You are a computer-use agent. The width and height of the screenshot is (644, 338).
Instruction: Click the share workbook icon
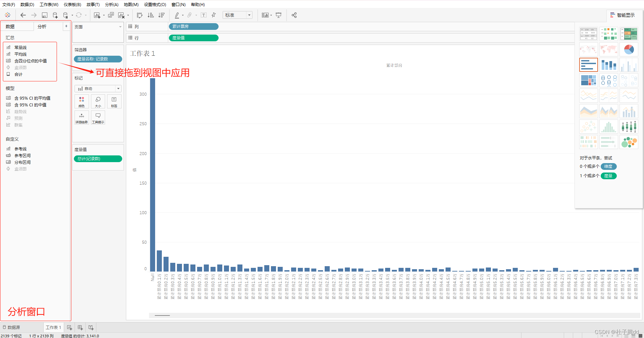point(294,15)
